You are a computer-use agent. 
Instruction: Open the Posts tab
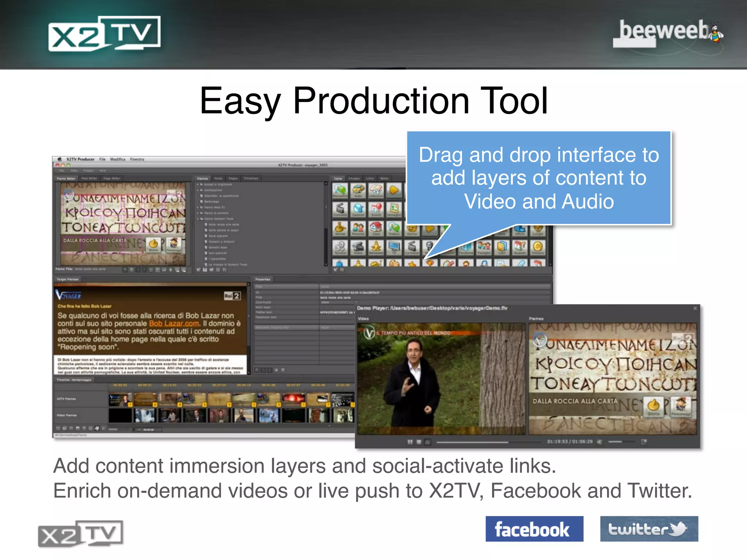(218, 178)
